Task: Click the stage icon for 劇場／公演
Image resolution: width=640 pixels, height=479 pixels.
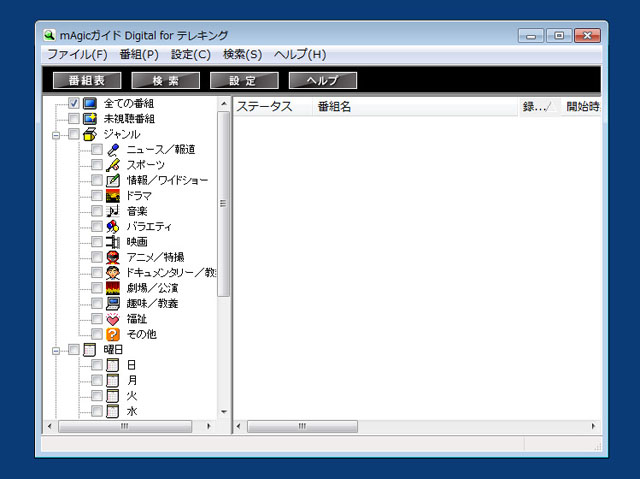Action: point(113,288)
